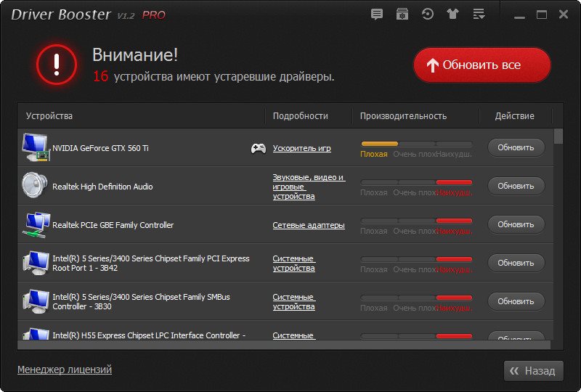Open the feedback chat icon
The width and height of the screenshot is (581, 392).
[x=377, y=15]
